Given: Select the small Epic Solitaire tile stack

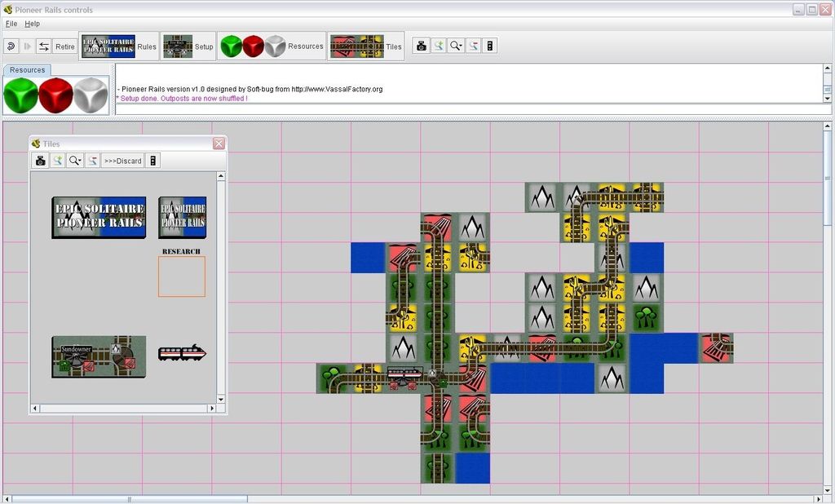Looking at the screenshot, I should pyautogui.click(x=183, y=218).
